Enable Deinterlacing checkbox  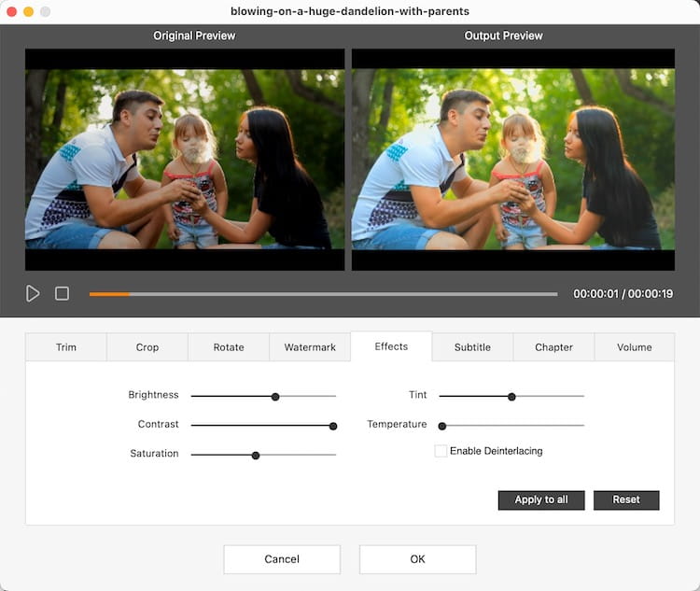441,451
